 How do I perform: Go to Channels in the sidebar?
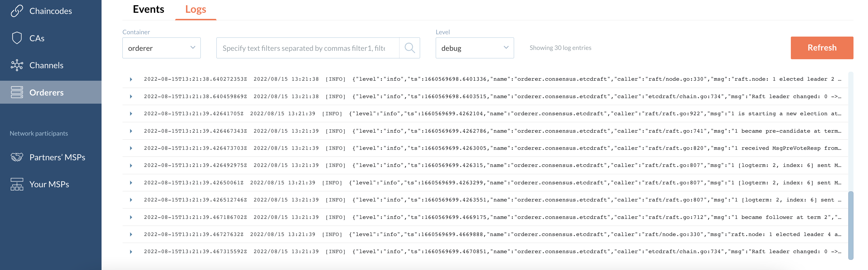pyautogui.click(x=46, y=65)
